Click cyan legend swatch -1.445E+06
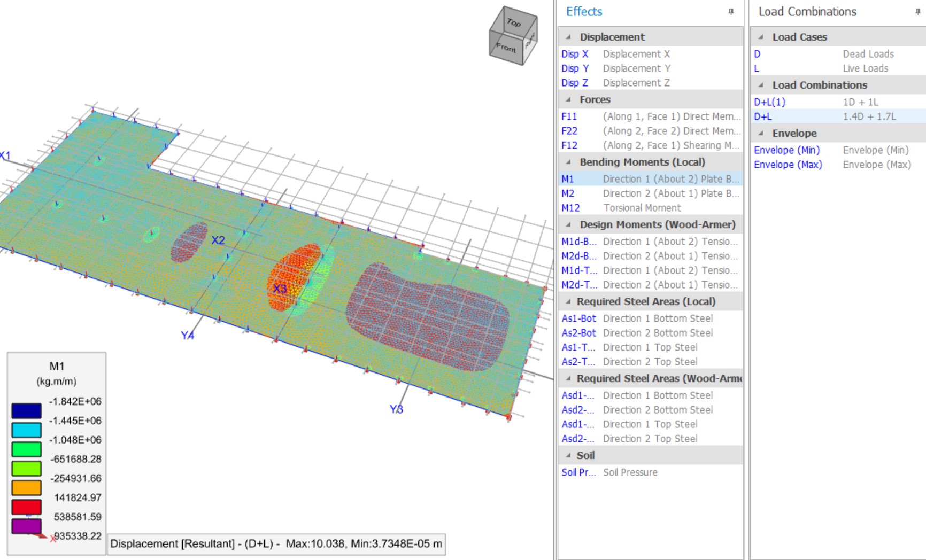This screenshot has width=926, height=560. (x=26, y=430)
